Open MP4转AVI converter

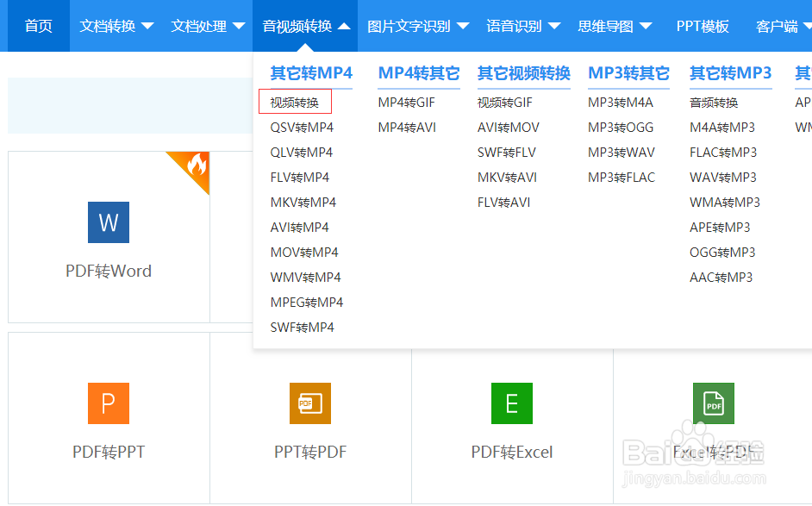point(407,128)
